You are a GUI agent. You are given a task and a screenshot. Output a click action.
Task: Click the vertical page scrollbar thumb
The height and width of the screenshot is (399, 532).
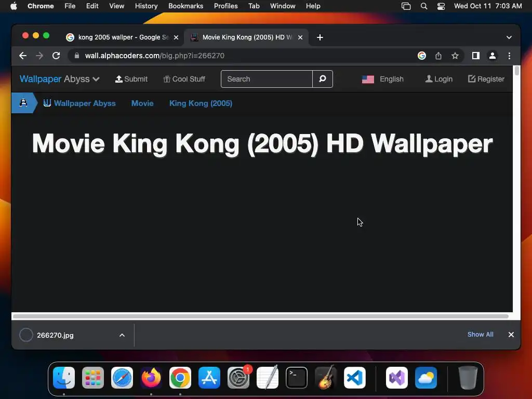point(517,71)
